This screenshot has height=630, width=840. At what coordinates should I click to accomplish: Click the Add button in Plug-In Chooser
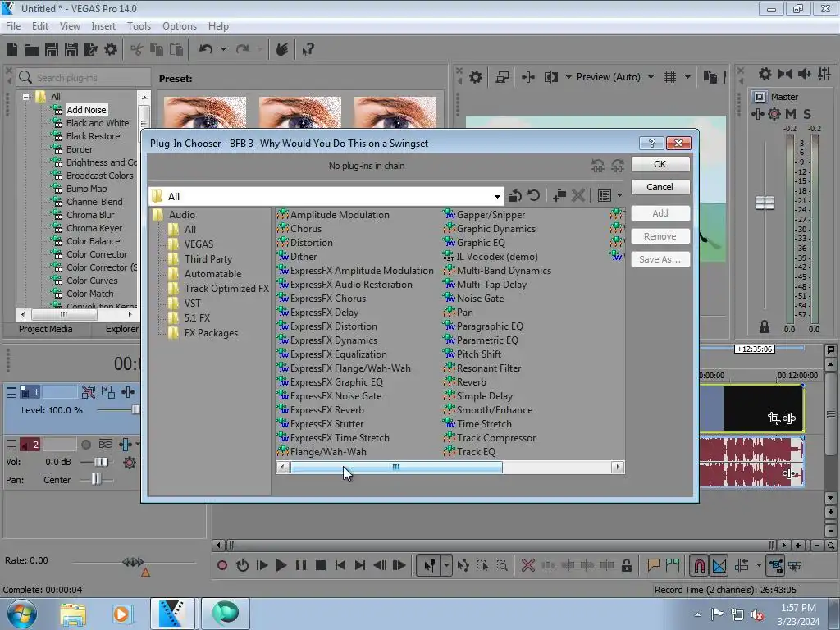coord(660,213)
